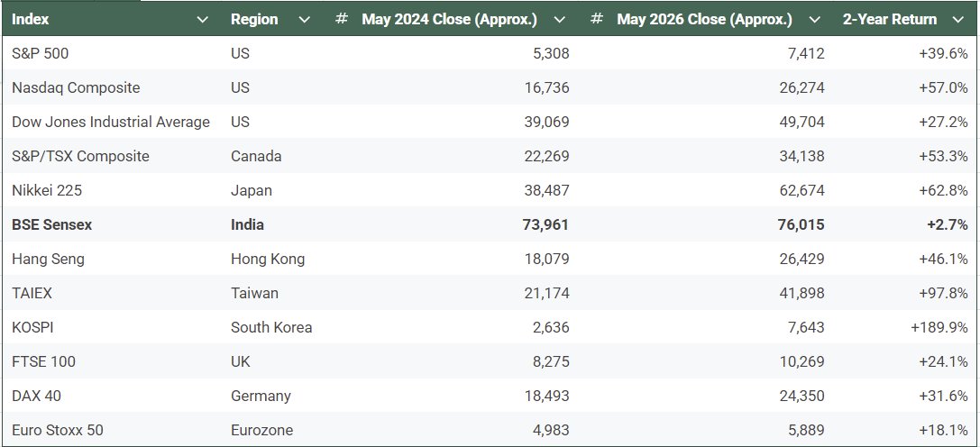The width and height of the screenshot is (980, 447).
Task: Select the Hong Kong region cell
Action: [268, 259]
